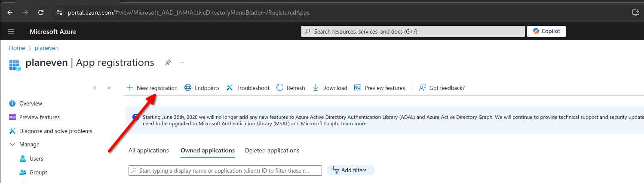Refresh the app registrations list

pos(291,88)
